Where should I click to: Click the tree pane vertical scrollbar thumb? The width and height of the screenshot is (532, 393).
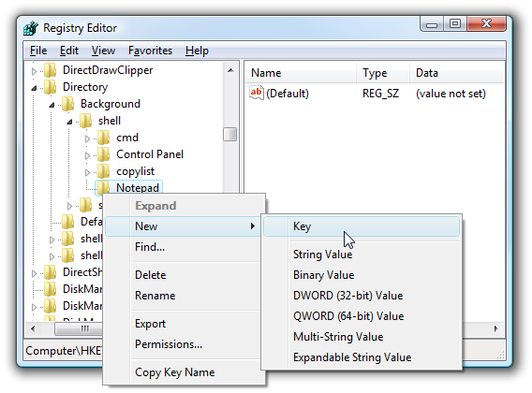pos(230,134)
